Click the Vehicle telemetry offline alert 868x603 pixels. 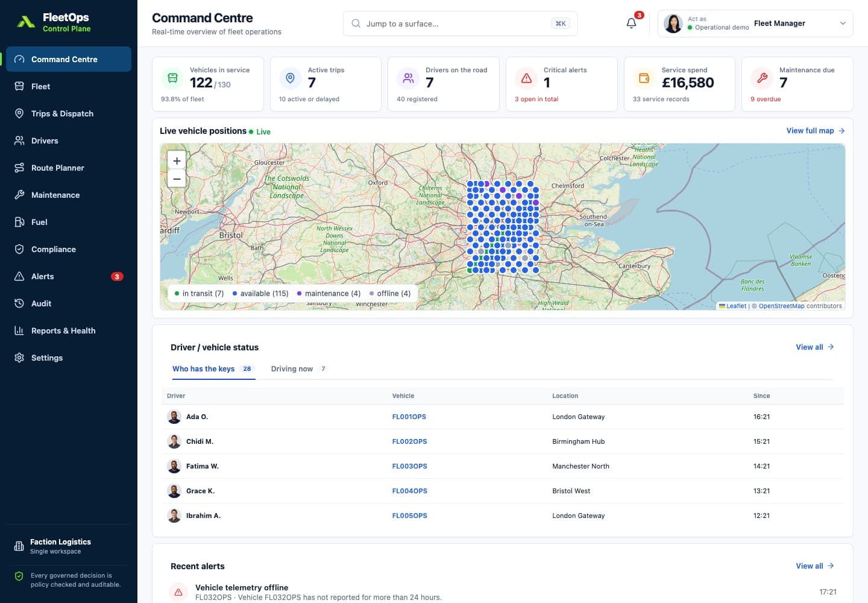[503, 592]
